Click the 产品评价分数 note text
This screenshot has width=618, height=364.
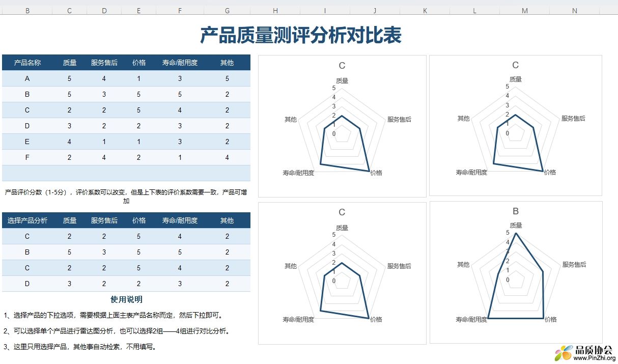(126, 197)
